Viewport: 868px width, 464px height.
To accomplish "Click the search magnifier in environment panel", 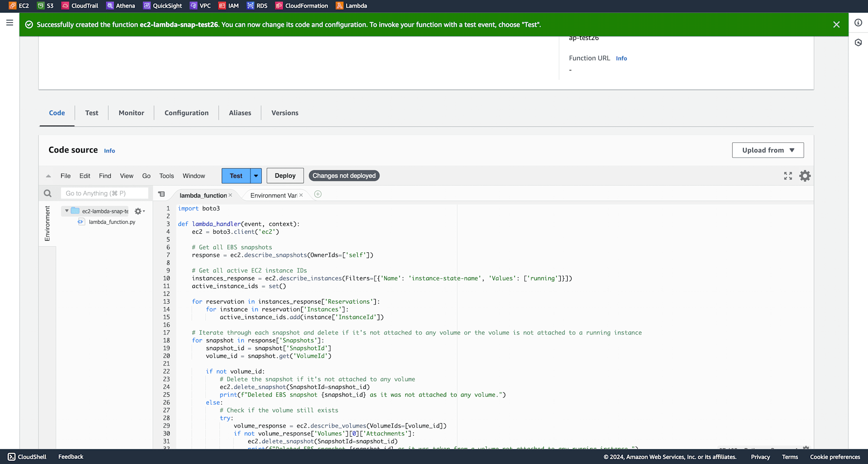I will pos(48,193).
